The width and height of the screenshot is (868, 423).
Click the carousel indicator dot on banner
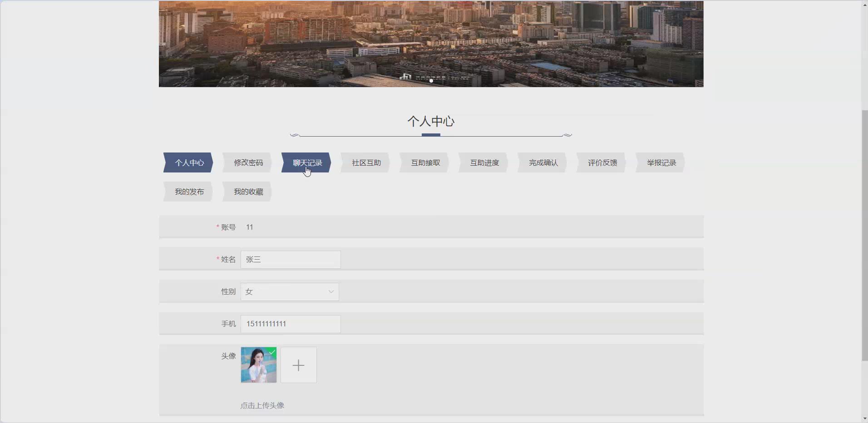pyautogui.click(x=430, y=81)
